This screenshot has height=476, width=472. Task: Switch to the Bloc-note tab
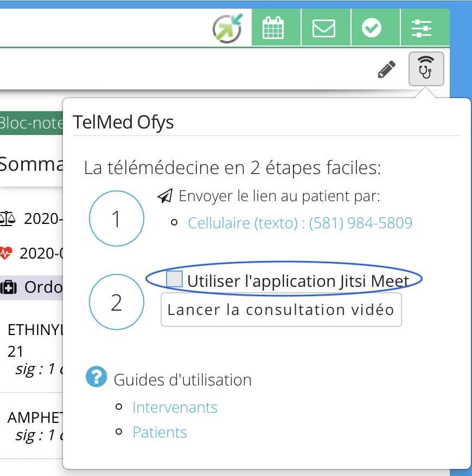[x=31, y=123]
